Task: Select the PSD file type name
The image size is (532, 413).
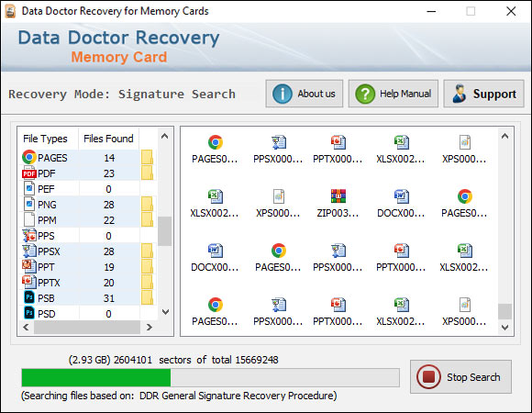Action: pyautogui.click(x=46, y=314)
